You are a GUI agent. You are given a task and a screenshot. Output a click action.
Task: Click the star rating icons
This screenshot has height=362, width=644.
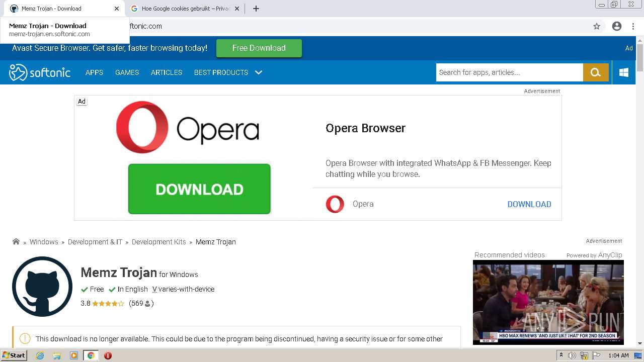point(108,304)
